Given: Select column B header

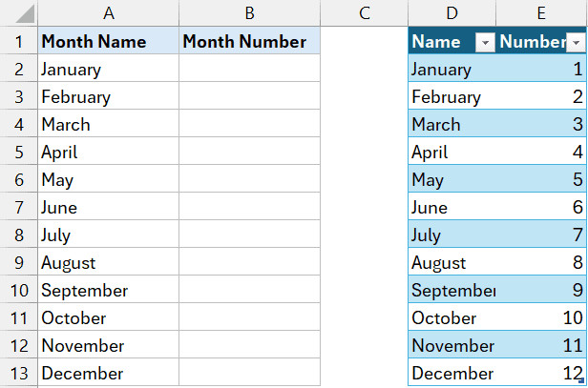Looking at the screenshot, I should point(248,12).
